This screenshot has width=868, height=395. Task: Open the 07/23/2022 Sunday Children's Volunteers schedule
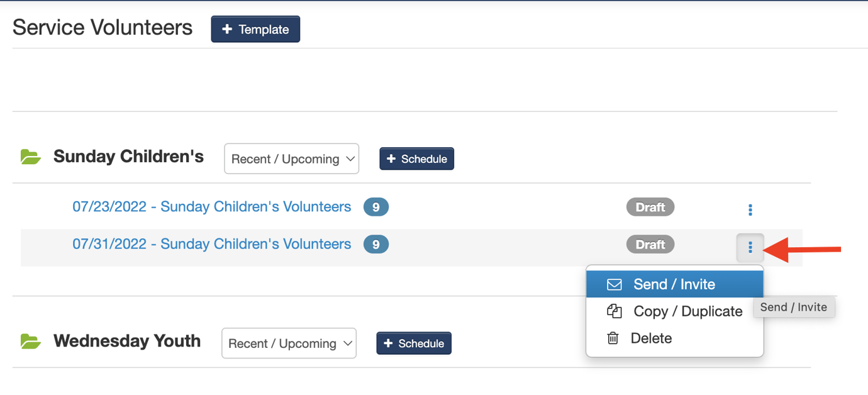pyautogui.click(x=211, y=206)
